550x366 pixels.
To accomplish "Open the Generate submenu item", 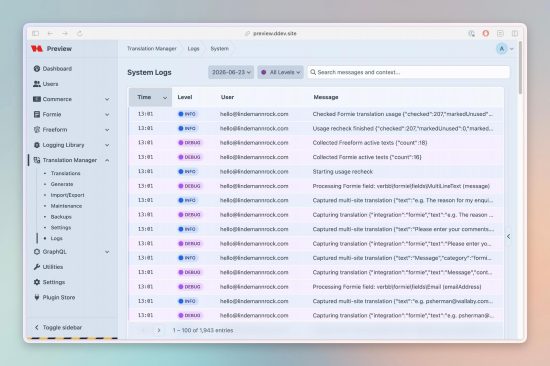I will [x=62, y=184].
